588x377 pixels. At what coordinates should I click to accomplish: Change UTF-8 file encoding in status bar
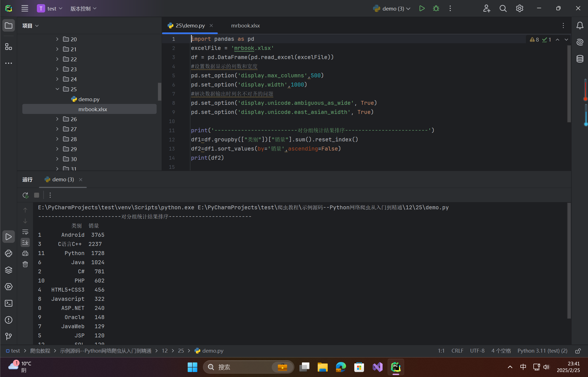click(477, 351)
